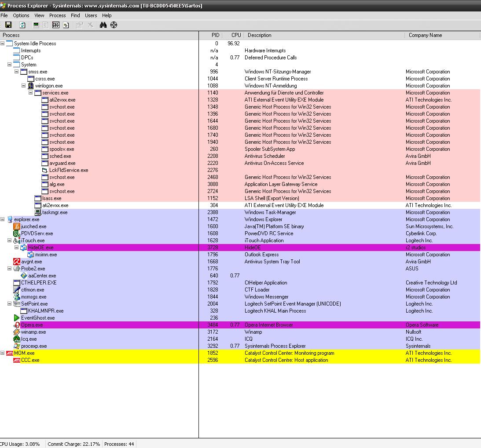Click the crosshair Find Window's Process icon
Screen dimensions: 481x448
[x=114, y=25]
